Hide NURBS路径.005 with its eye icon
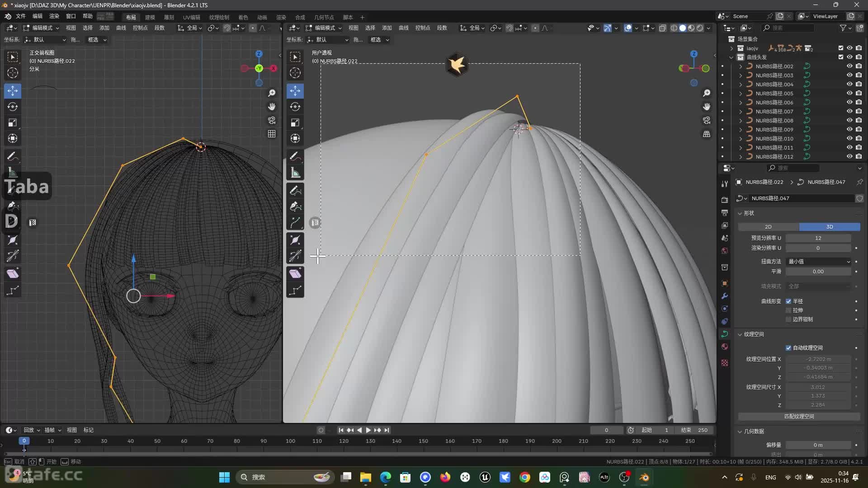This screenshot has width=868, height=488. point(849,93)
